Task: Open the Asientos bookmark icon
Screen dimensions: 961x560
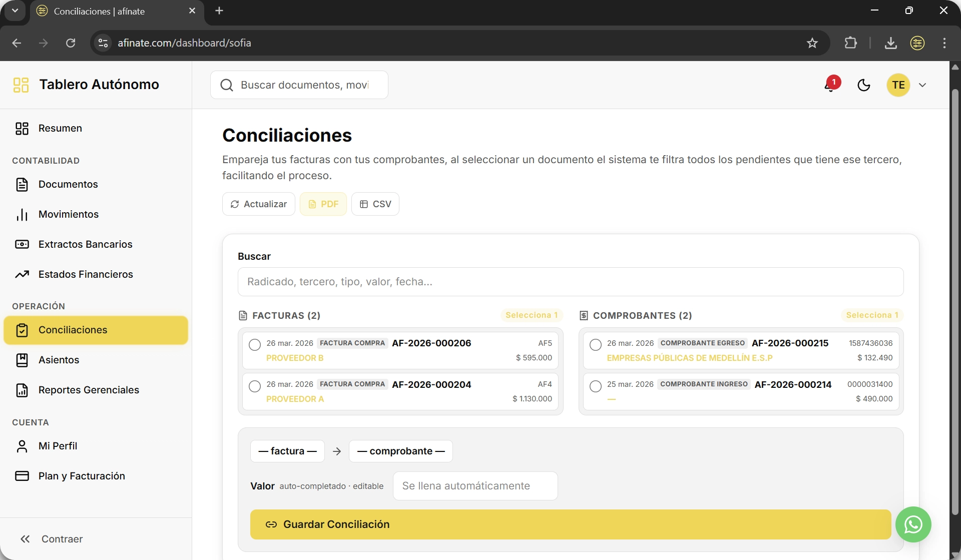Action: coord(23,360)
